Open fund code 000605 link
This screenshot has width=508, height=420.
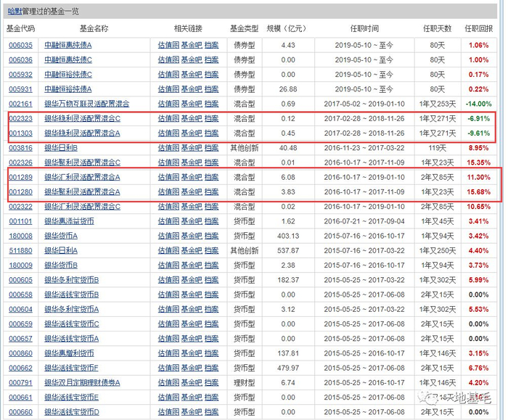[21, 280]
